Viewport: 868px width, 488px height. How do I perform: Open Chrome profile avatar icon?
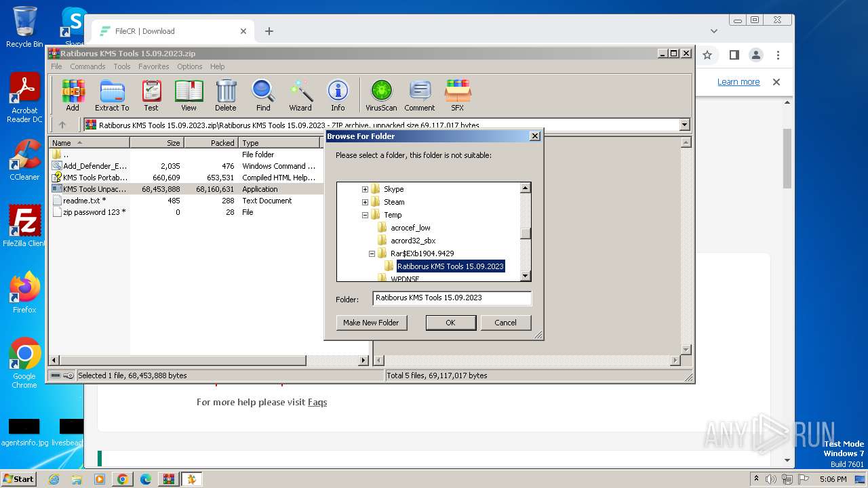click(x=756, y=55)
